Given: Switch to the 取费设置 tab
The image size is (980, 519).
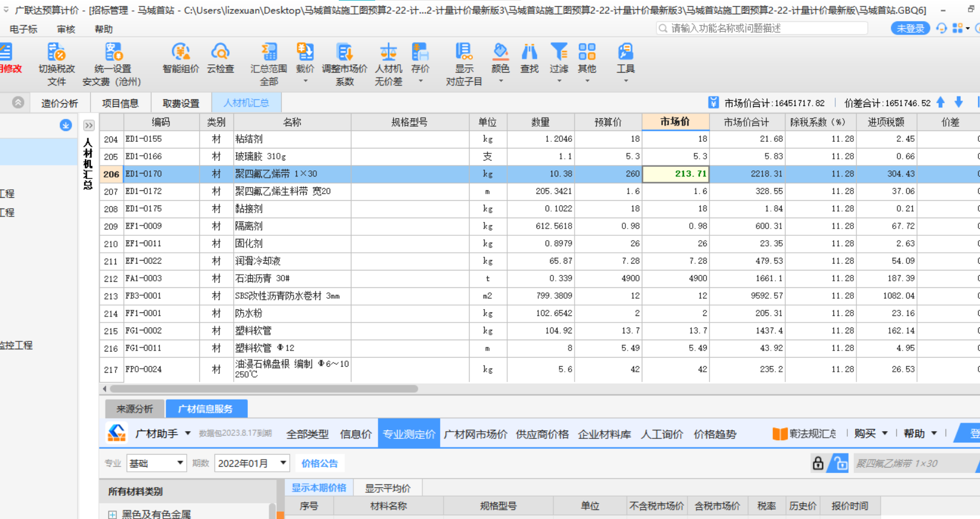Looking at the screenshot, I should pyautogui.click(x=181, y=103).
